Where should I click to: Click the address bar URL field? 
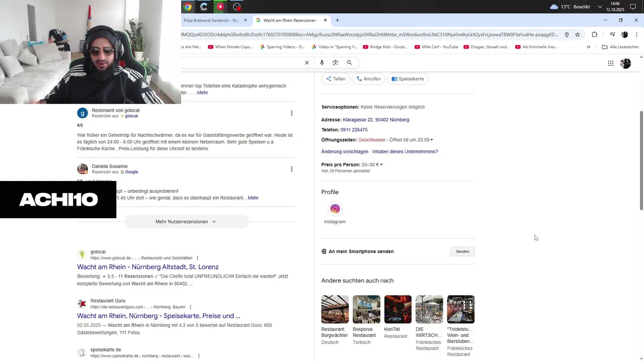click(x=370, y=35)
